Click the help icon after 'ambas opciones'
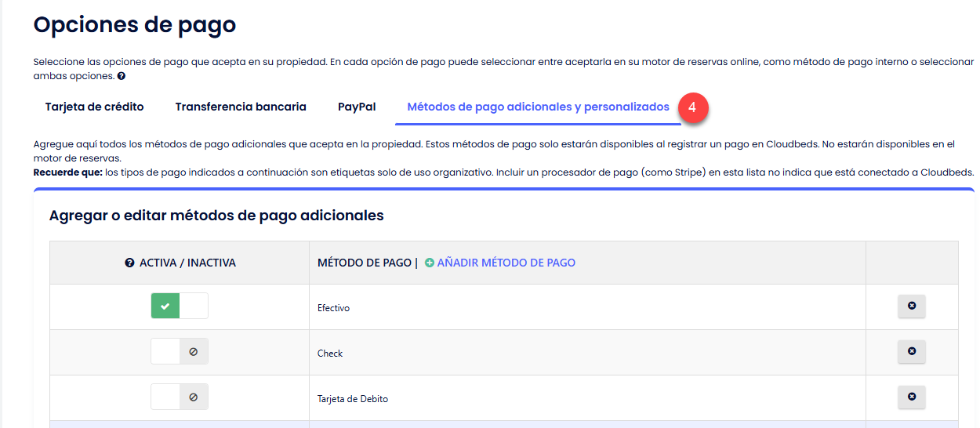Screen dimensions: 980x428 (122, 77)
